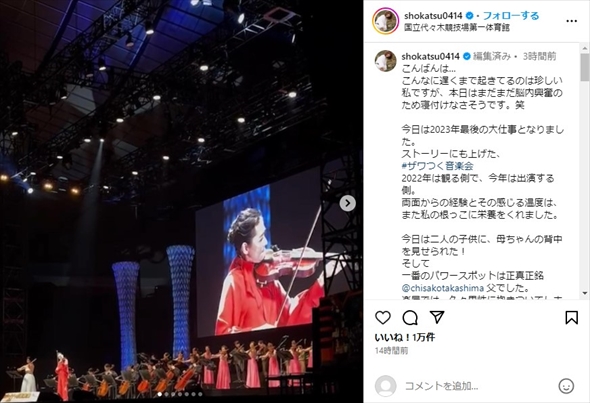590x403 pixels.
Task: Click caption scrollbar up arrow
Action: (x=584, y=49)
